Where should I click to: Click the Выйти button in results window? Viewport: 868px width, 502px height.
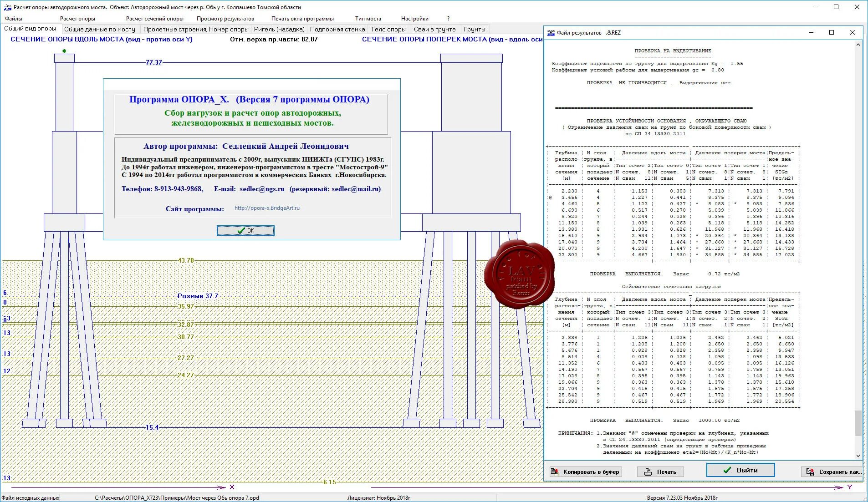click(x=740, y=470)
